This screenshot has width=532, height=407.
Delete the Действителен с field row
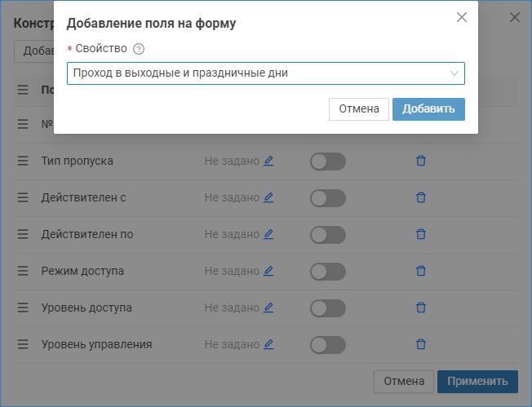pos(421,197)
